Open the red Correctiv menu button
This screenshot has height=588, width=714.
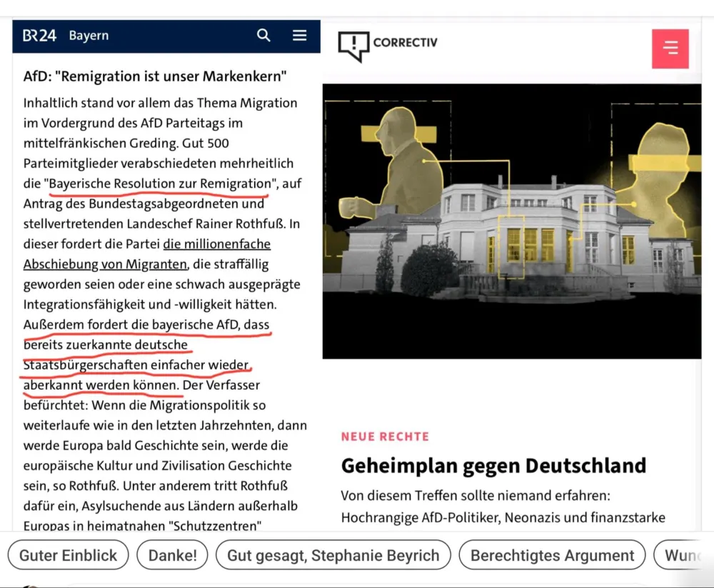point(670,49)
